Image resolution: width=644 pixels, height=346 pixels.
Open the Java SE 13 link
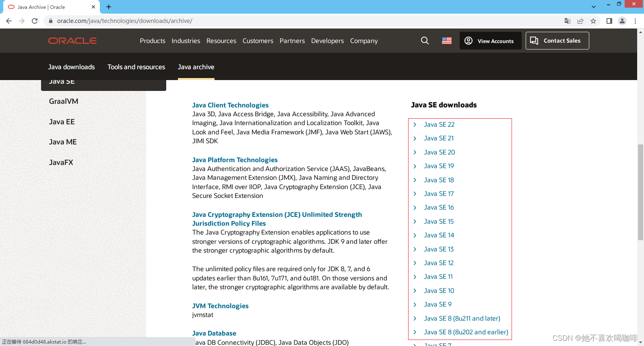point(439,249)
